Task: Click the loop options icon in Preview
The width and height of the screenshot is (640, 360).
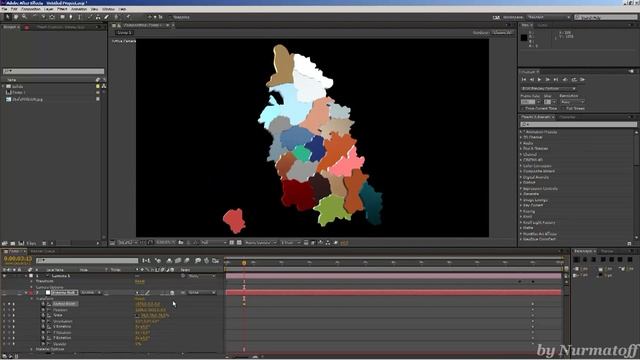Action: tap(574, 80)
